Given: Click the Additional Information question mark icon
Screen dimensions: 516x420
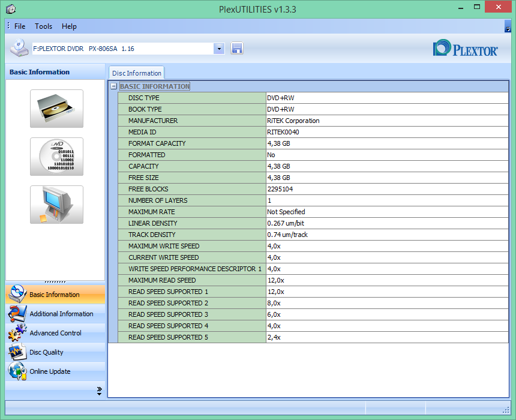Looking at the screenshot, I should click(17, 314).
